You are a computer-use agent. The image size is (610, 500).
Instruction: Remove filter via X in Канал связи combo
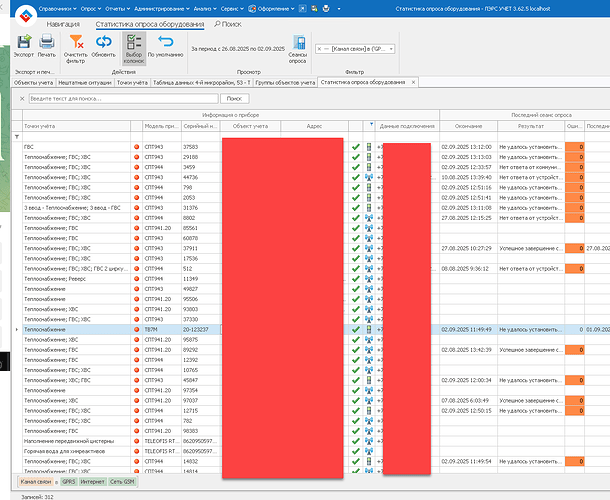[x=319, y=49]
